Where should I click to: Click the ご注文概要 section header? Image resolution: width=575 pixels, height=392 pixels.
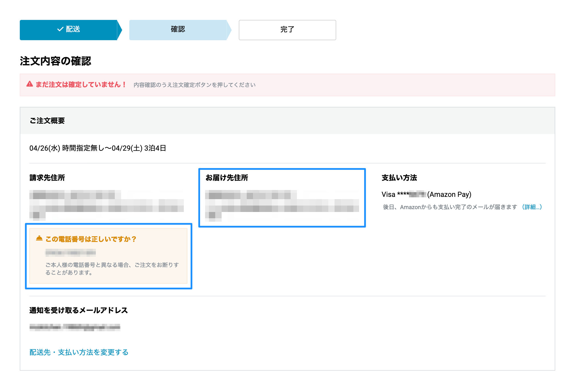[287, 121]
